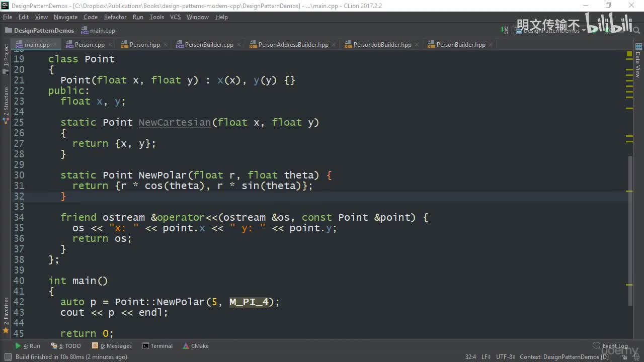Click the line separator LF selector
The width and height of the screenshot is (644, 362).
pyautogui.click(x=486, y=357)
